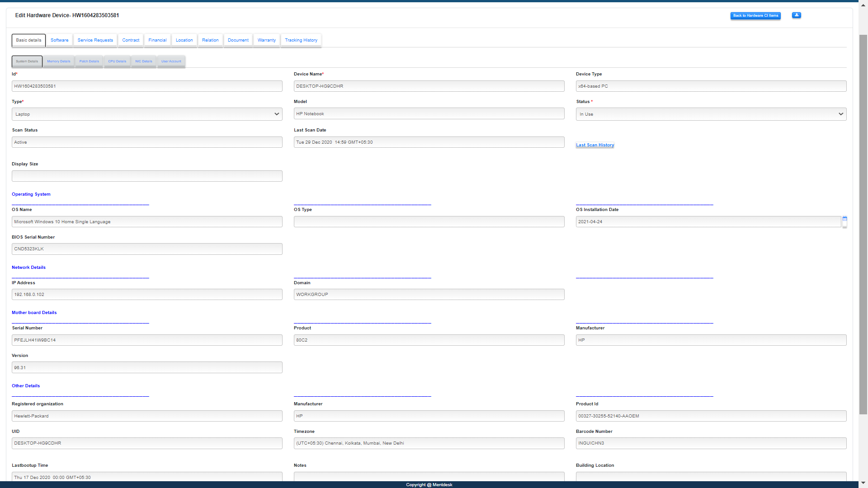868x488 pixels.
Task: Open the Location tab
Action: 184,40
